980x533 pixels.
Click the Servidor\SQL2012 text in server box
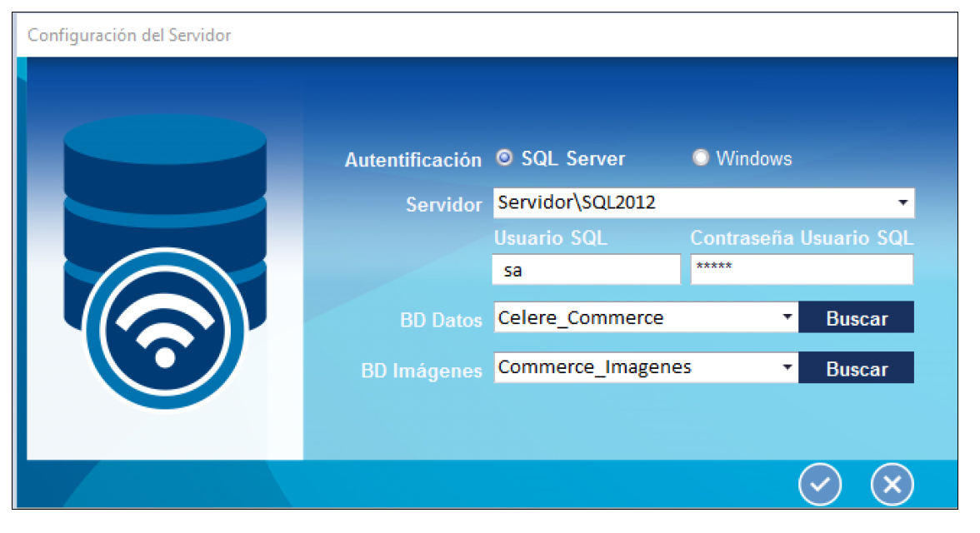[x=577, y=202]
